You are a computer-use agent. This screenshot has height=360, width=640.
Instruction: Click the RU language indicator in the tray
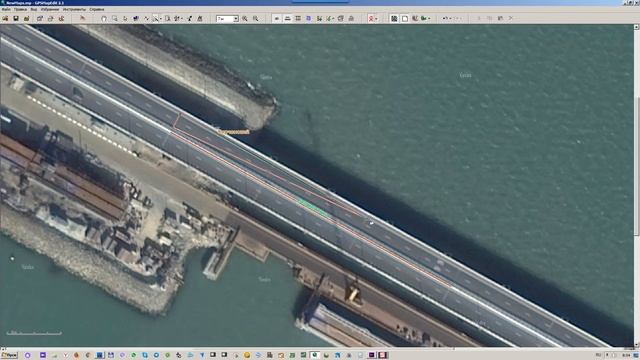pyautogui.click(x=599, y=356)
